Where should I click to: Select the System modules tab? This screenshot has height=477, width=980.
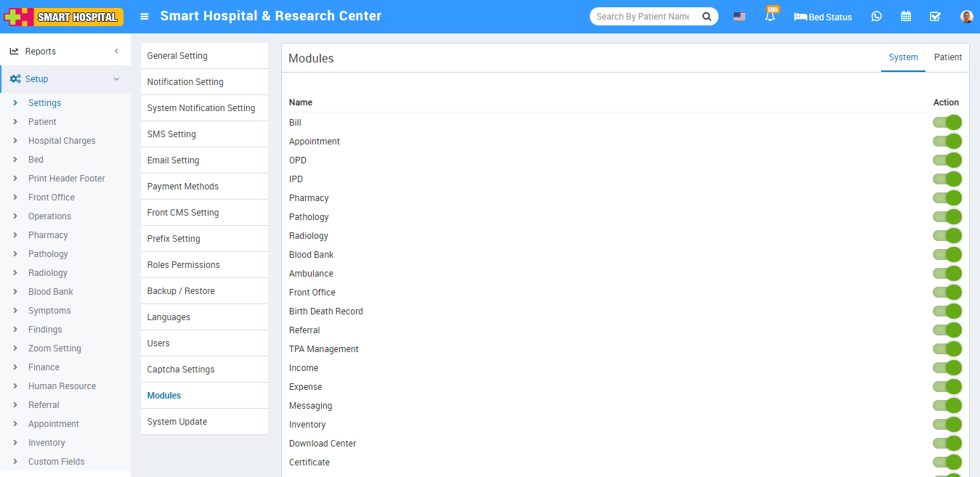coord(903,57)
